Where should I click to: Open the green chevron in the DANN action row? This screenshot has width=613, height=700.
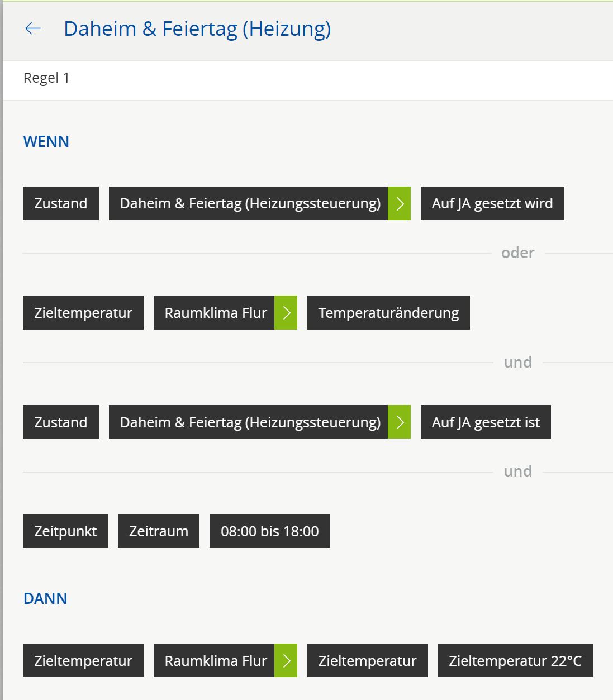click(286, 661)
